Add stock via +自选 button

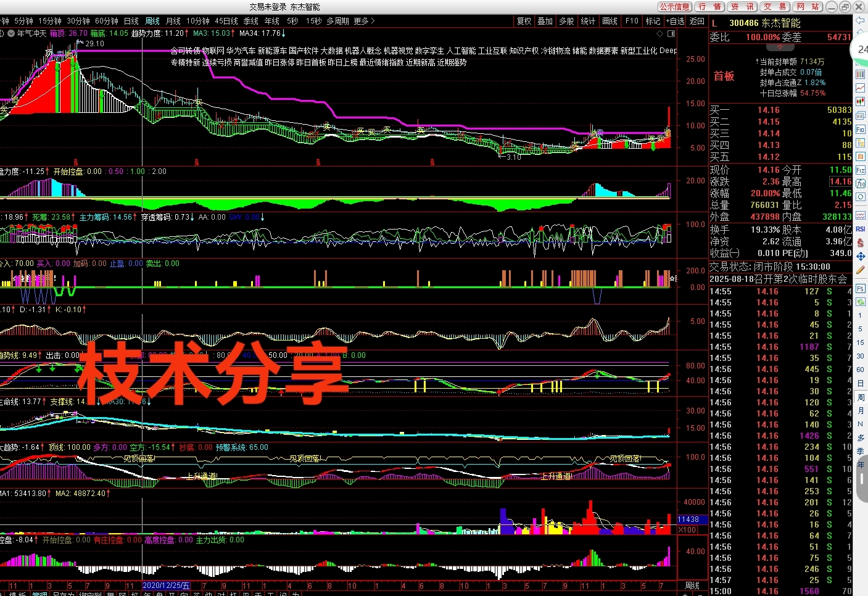click(x=676, y=21)
